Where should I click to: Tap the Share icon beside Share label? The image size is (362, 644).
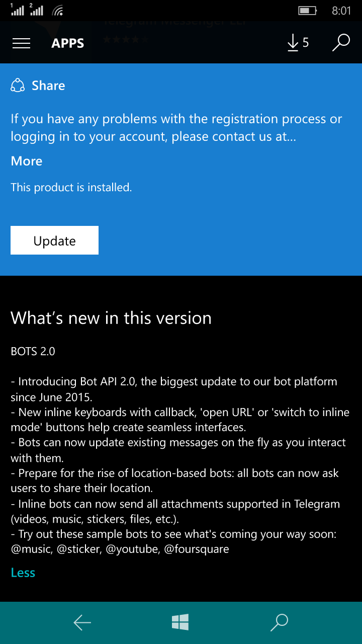pos(18,86)
